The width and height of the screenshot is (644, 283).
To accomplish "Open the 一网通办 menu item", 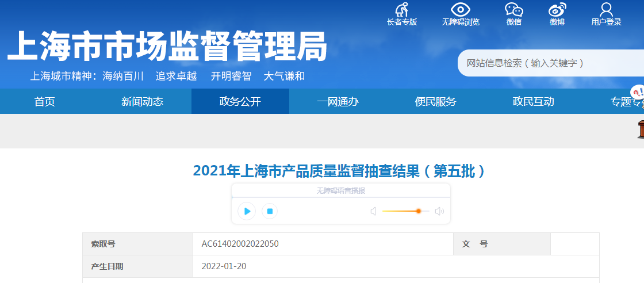I will click(338, 101).
